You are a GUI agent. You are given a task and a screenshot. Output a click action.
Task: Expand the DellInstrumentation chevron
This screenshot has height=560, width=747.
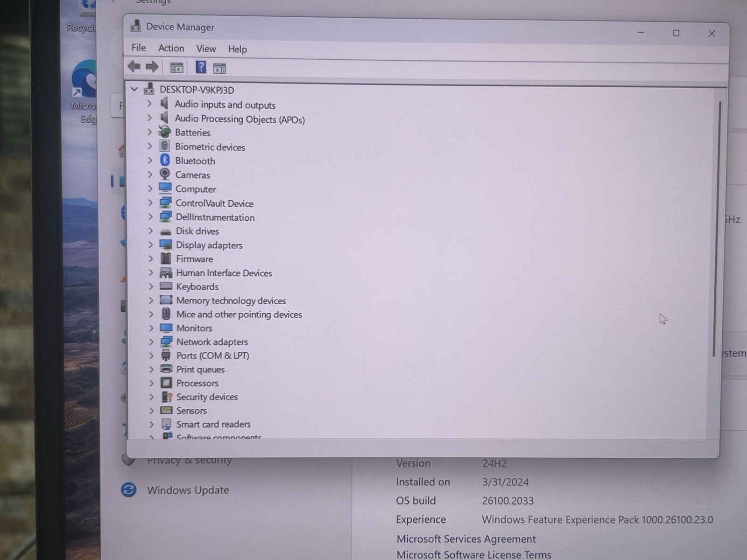click(x=150, y=217)
